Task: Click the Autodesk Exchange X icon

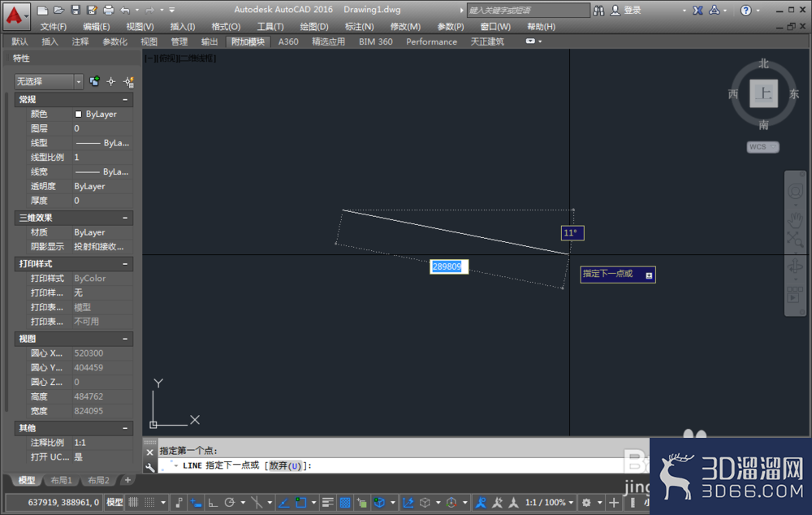Action: (698, 11)
